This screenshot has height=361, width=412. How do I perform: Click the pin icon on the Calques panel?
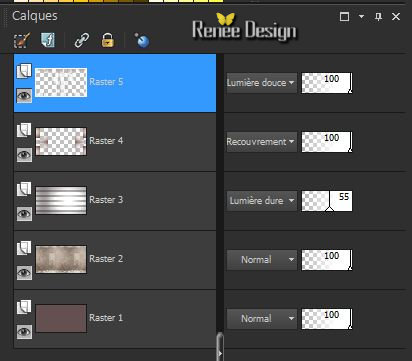378,17
